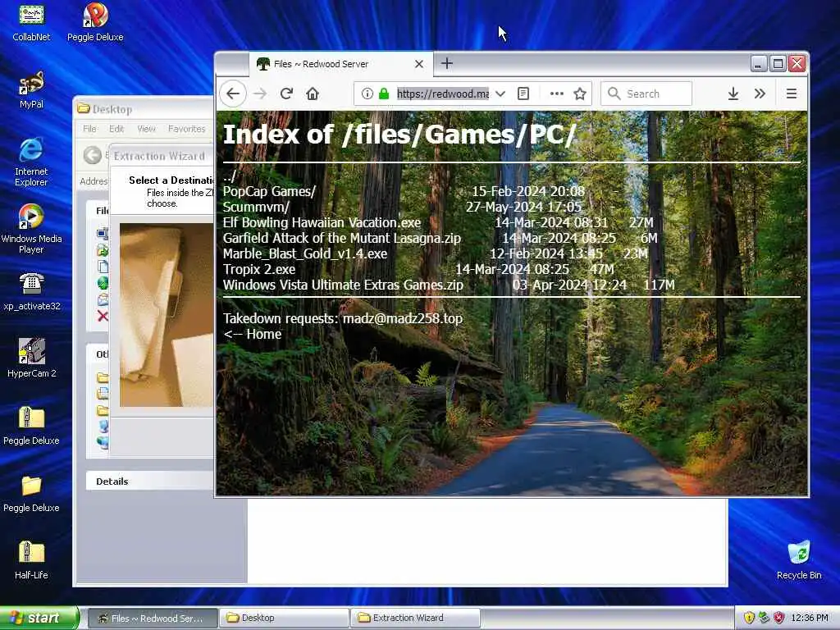Click Back button in Desktop explorer window
Screen dimensions: 840x630
92,155
